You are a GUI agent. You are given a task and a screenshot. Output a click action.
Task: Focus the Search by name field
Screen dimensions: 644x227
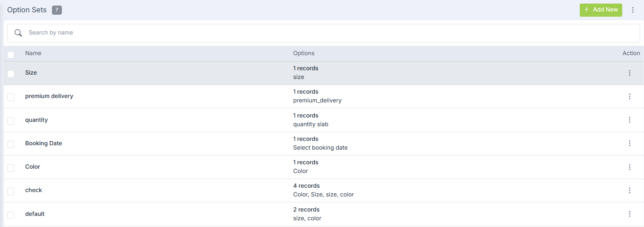(317, 33)
